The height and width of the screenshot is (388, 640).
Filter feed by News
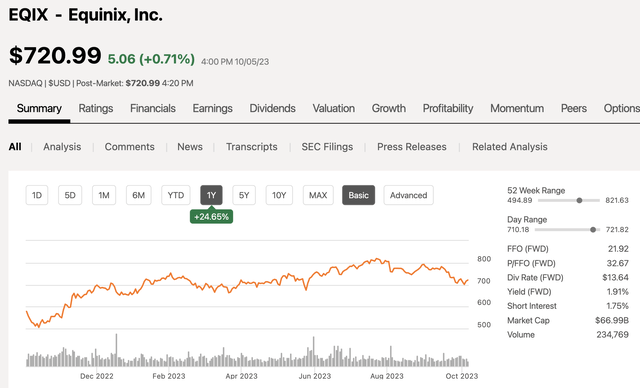tap(190, 147)
